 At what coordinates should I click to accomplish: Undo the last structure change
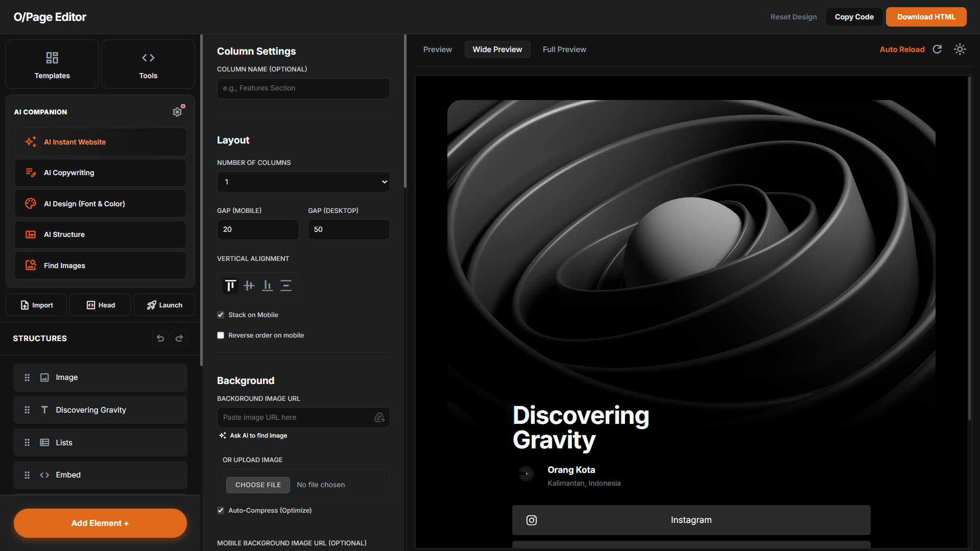tap(160, 338)
